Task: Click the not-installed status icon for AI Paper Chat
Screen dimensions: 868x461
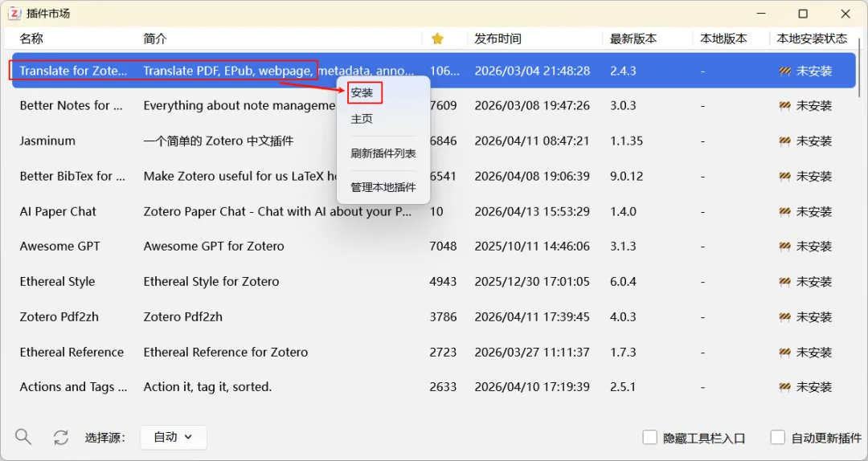Action: [784, 211]
